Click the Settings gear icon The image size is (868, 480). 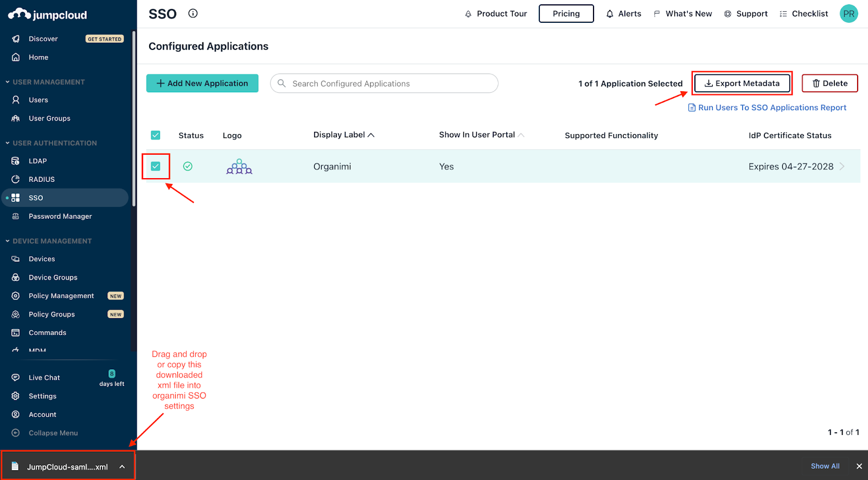pos(16,396)
